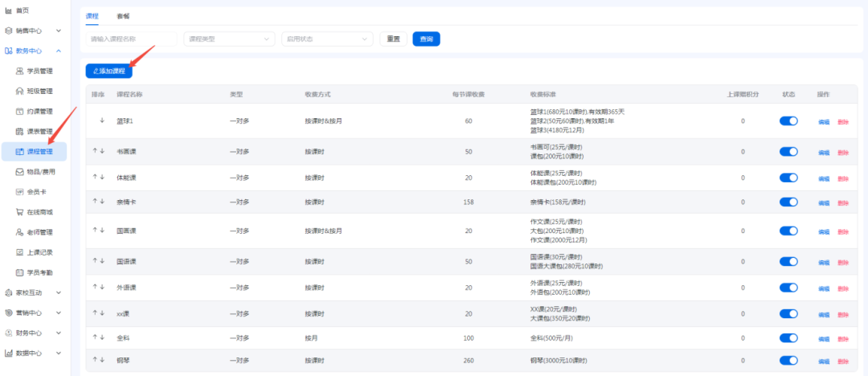Screen dimensions: 868x376
Task: Move 钢琴 down with the down arrow
Action: point(102,360)
